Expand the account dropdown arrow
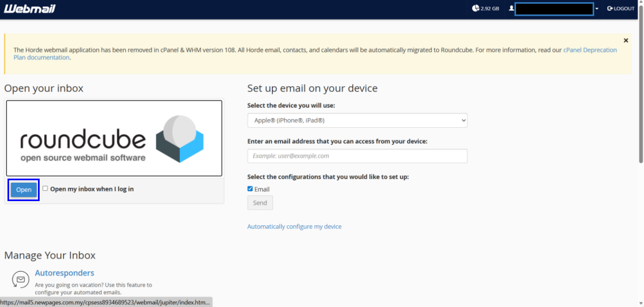644x307 pixels. tap(597, 9)
